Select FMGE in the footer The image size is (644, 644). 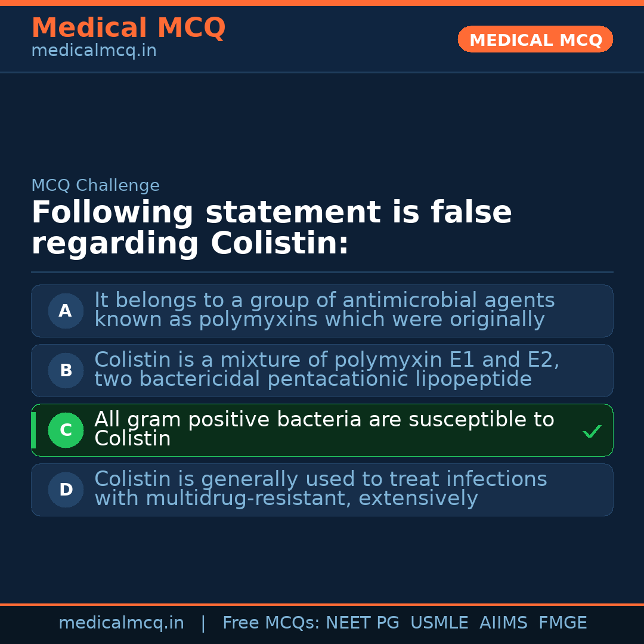click(x=562, y=623)
